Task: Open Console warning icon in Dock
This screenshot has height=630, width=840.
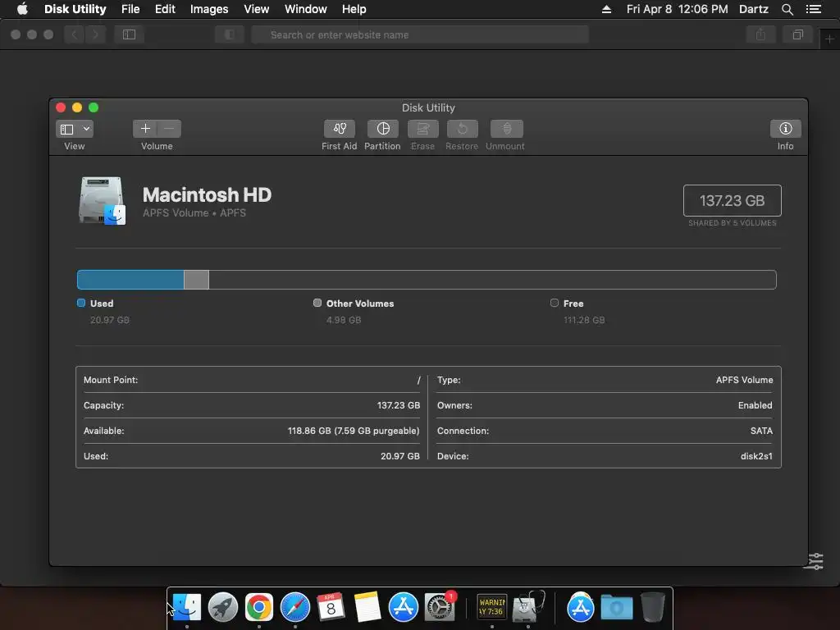Action: 492,608
